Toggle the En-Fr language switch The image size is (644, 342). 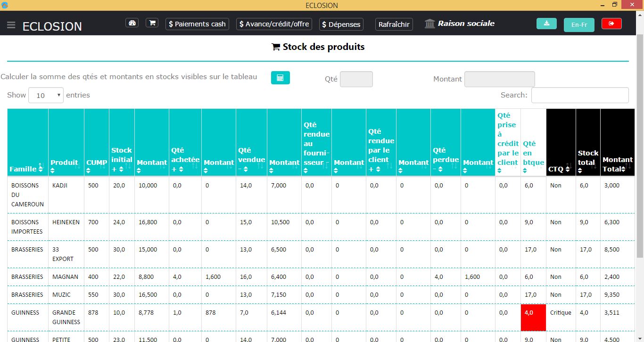pyautogui.click(x=579, y=25)
